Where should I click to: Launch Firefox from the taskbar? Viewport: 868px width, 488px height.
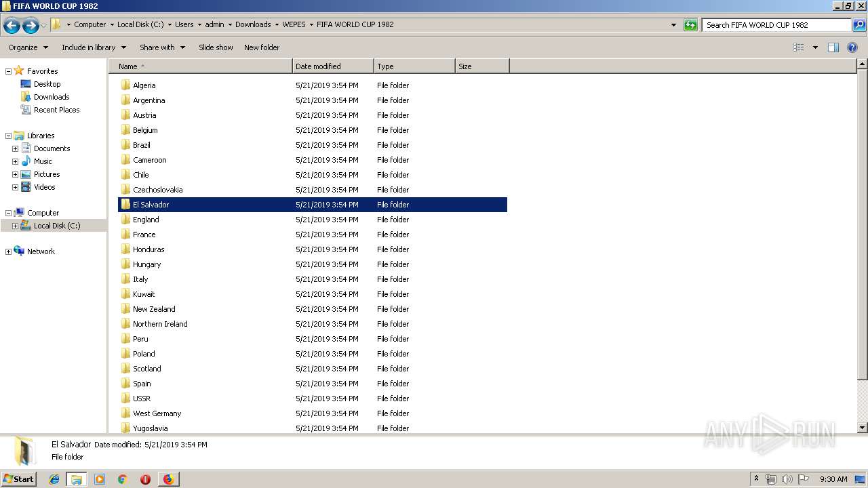pyautogui.click(x=168, y=479)
